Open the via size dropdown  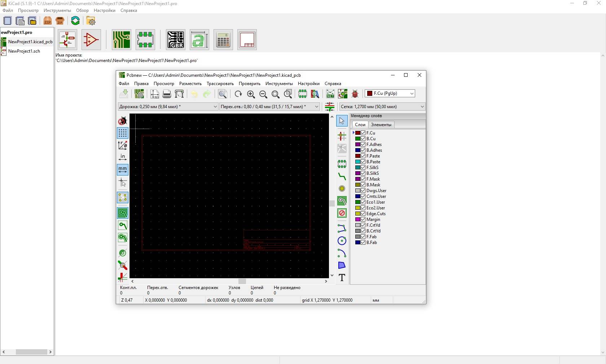[x=269, y=107]
